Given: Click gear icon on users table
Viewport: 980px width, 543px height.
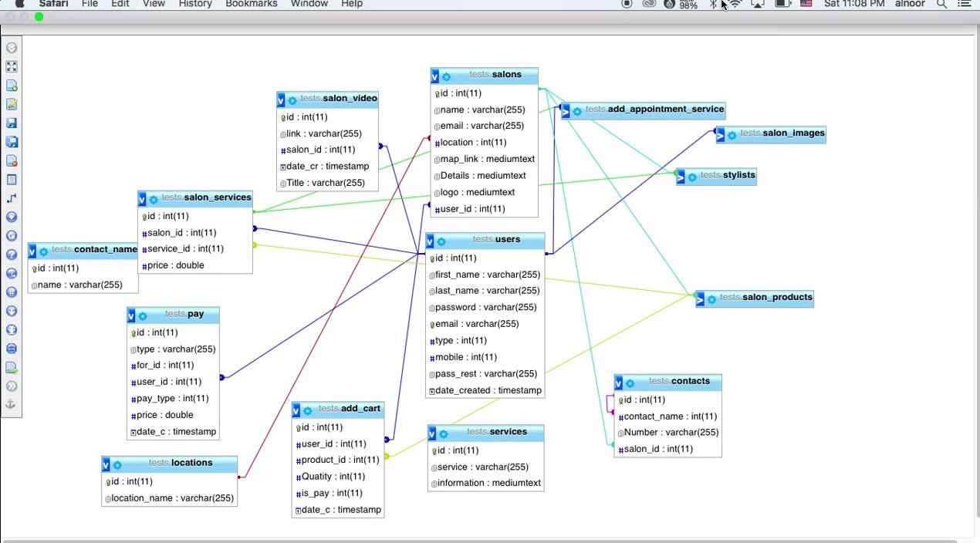Looking at the screenshot, I should [x=441, y=241].
